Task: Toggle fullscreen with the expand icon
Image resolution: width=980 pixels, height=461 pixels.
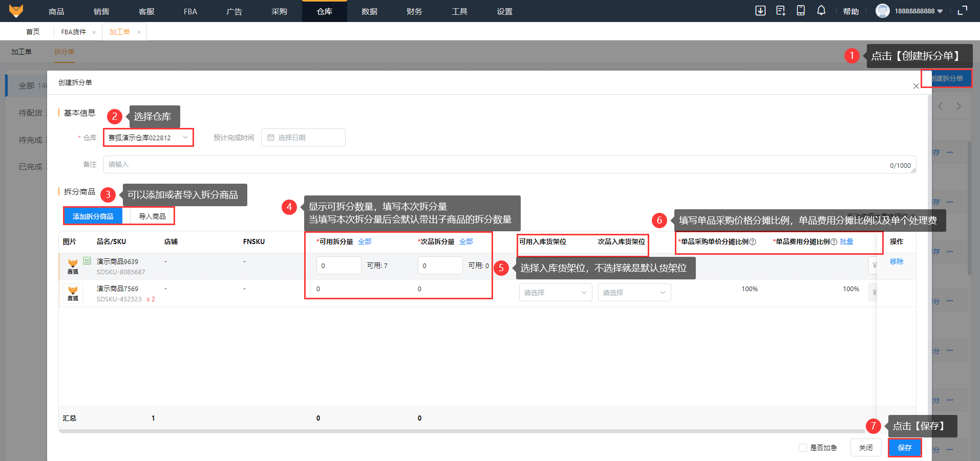Action: point(963,11)
